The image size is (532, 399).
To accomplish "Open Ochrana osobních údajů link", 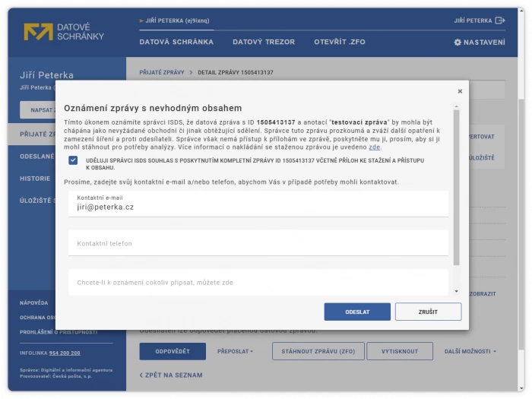I will tap(37, 318).
